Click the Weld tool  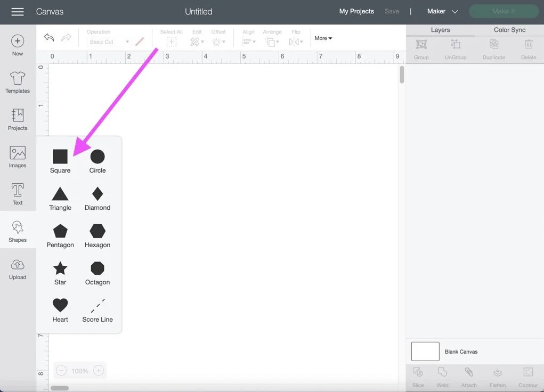[x=442, y=377]
